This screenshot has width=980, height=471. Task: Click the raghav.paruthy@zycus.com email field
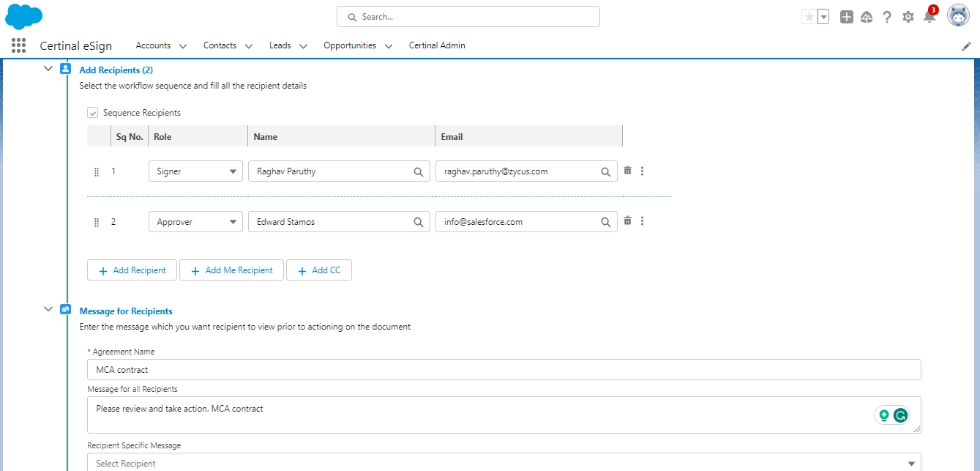(526, 171)
